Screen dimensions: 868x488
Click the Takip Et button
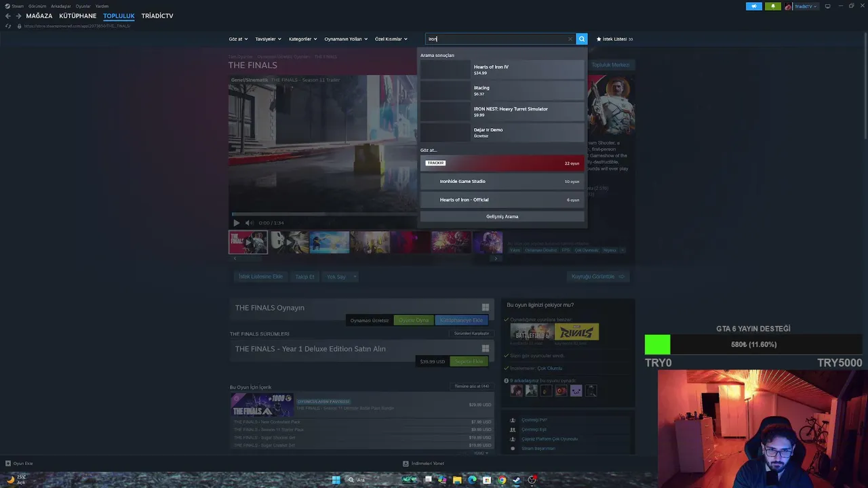click(304, 277)
